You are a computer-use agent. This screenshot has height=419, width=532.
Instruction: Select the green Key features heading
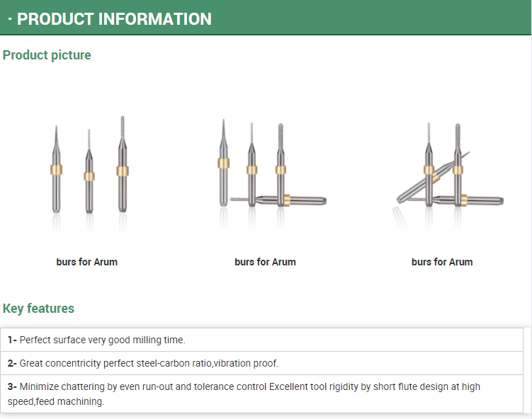38,309
